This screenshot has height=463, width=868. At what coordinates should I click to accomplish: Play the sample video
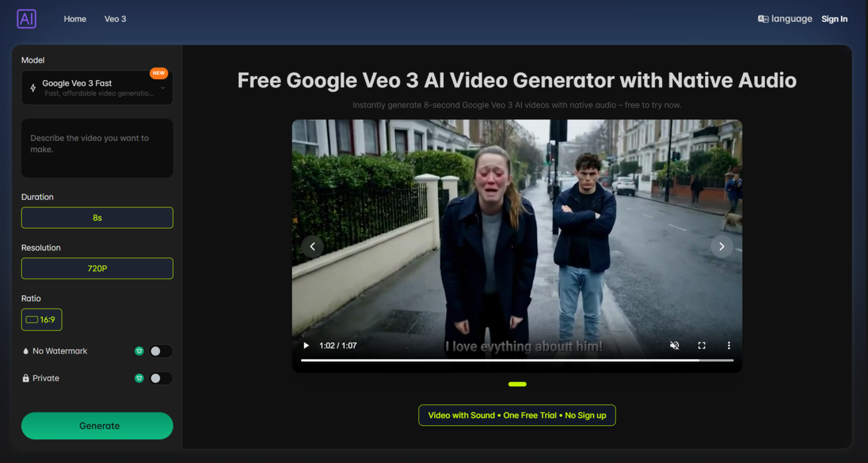click(306, 346)
